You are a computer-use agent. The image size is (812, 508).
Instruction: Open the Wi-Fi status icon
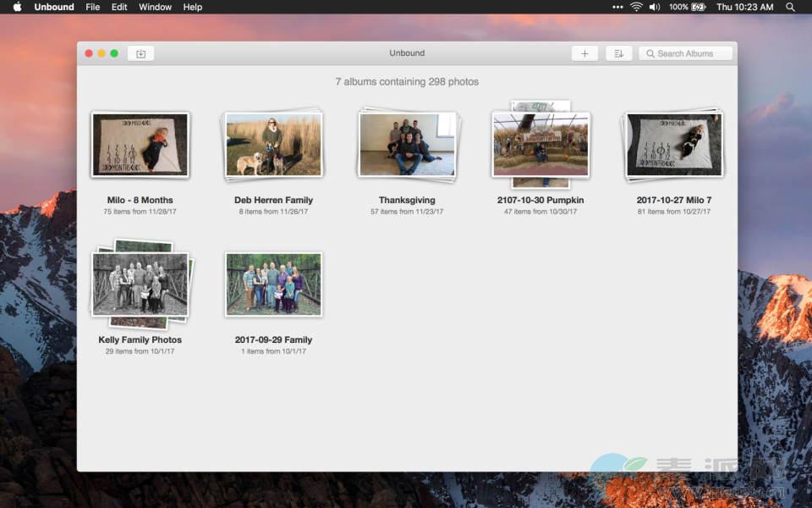click(636, 7)
